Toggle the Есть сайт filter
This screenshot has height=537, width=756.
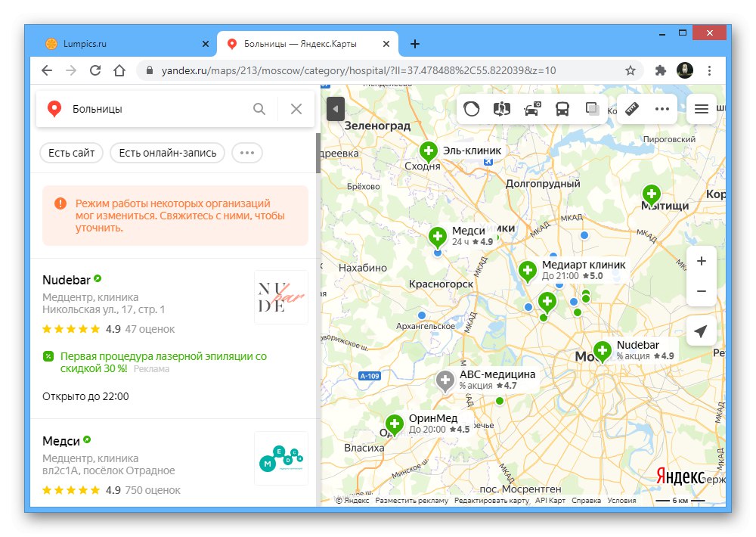[70, 153]
